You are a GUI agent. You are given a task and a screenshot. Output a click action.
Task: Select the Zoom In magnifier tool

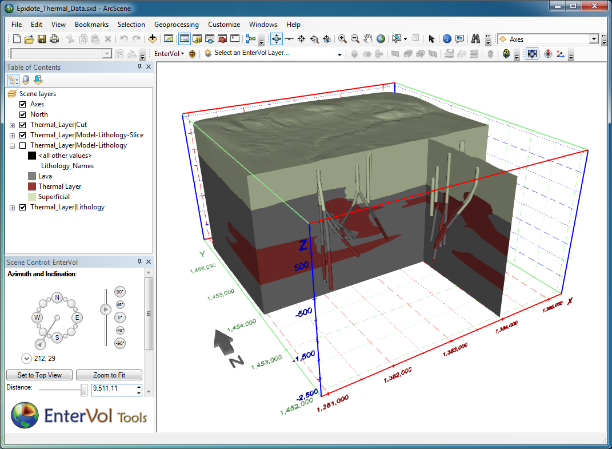tap(342, 39)
